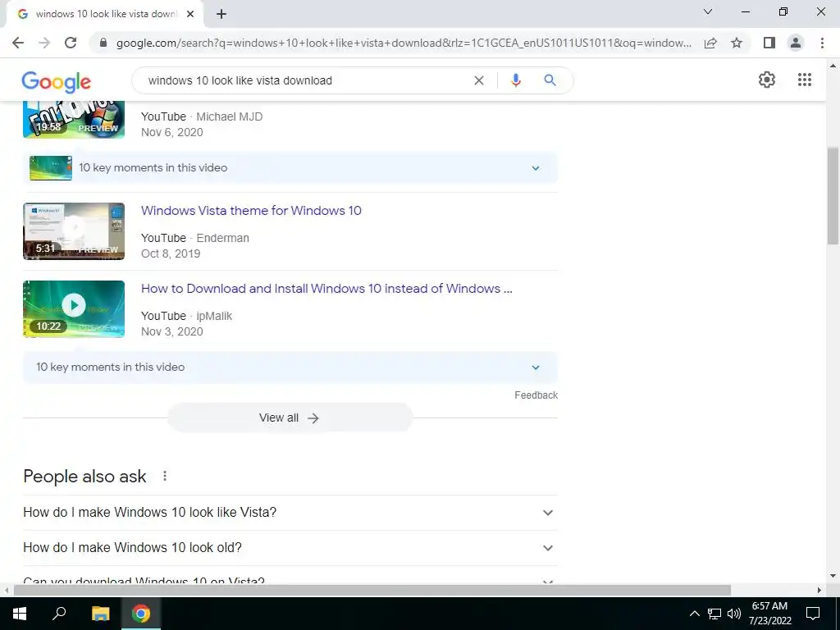
Task: Submit search with magnifier icon
Action: pyautogui.click(x=550, y=80)
